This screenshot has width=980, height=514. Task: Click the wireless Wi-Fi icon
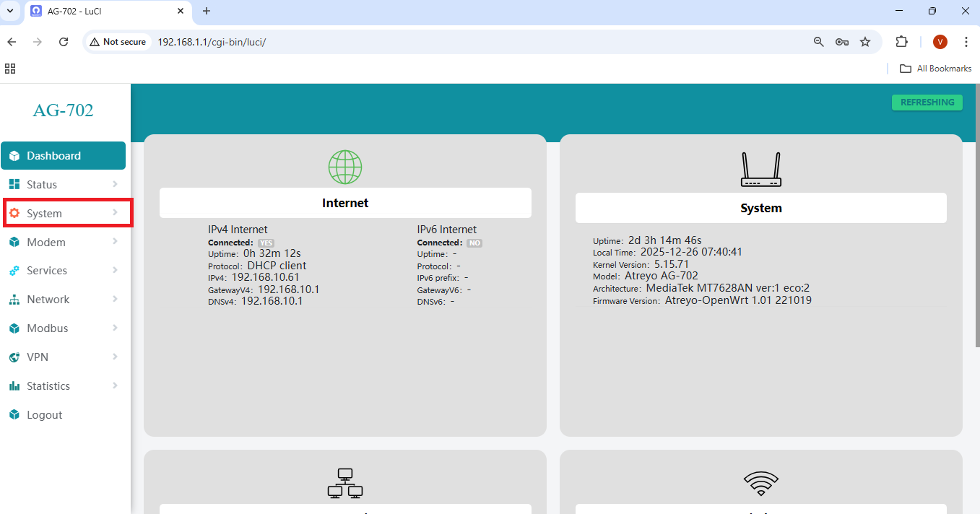pos(761,484)
